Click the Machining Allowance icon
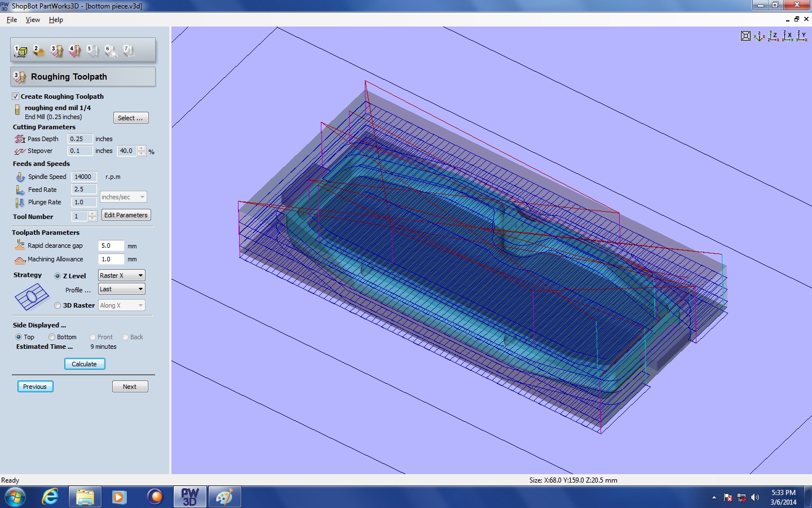 [x=20, y=260]
